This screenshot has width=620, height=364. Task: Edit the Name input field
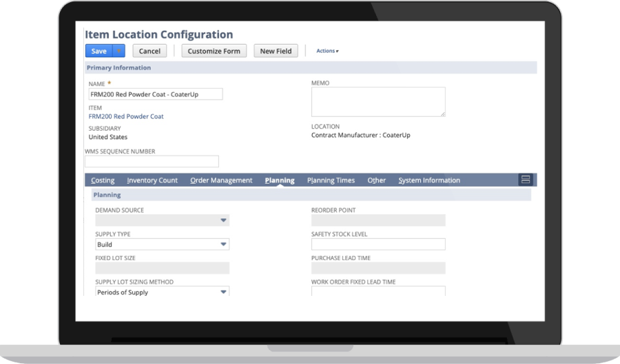point(156,94)
